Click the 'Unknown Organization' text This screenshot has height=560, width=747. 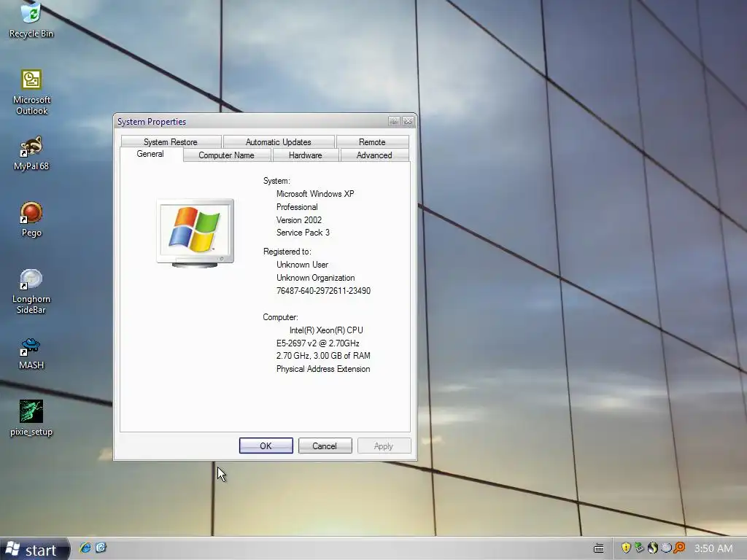point(315,278)
